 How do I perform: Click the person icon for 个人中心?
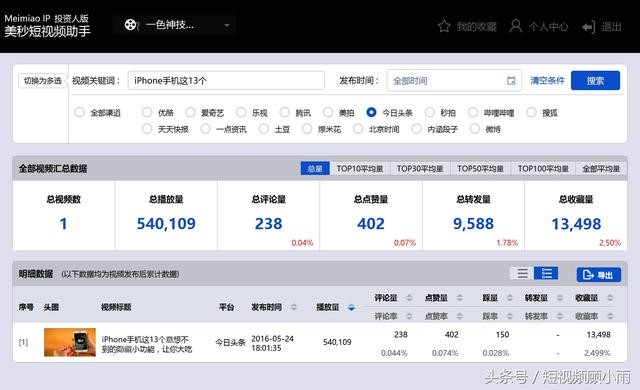tap(516, 26)
